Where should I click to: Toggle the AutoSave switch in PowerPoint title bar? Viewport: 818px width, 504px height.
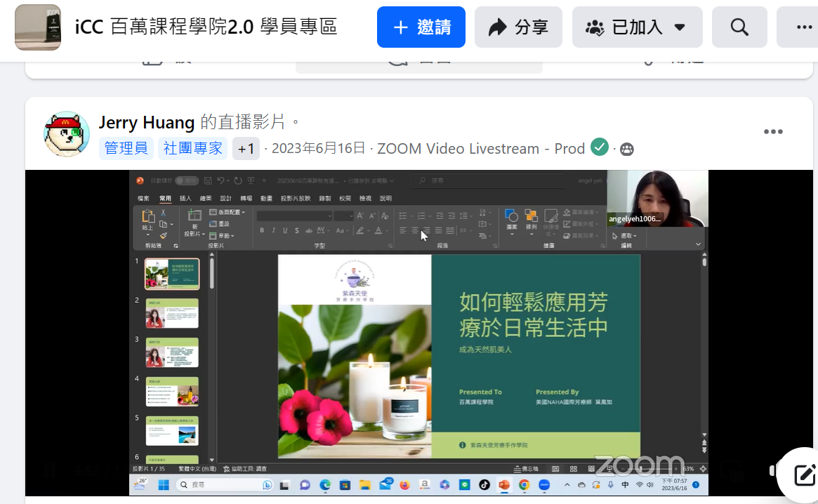[x=186, y=180]
